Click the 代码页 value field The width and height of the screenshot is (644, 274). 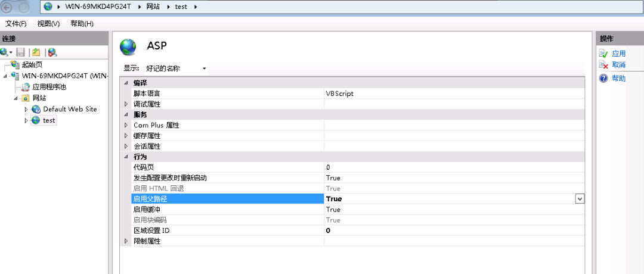click(x=454, y=167)
